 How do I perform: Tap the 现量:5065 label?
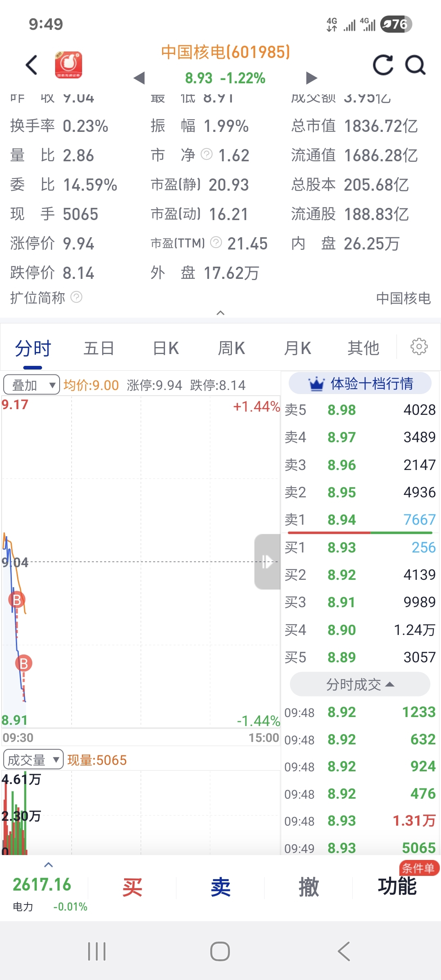click(97, 760)
